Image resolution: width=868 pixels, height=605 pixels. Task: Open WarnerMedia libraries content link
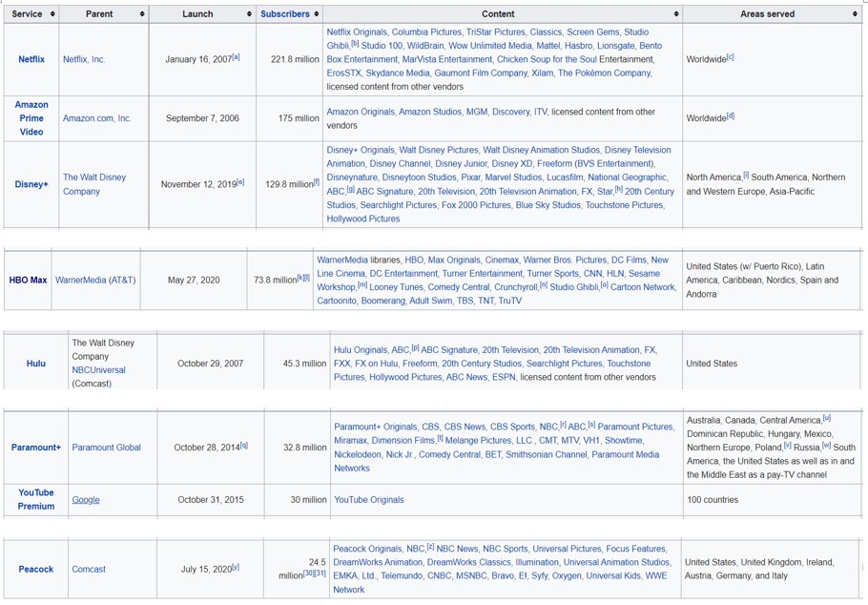[358, 260]
